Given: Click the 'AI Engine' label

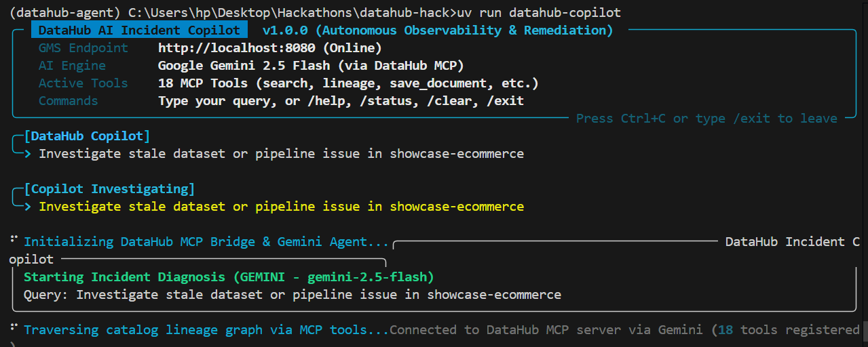Looking at the screenshot, I should [72, 66].
